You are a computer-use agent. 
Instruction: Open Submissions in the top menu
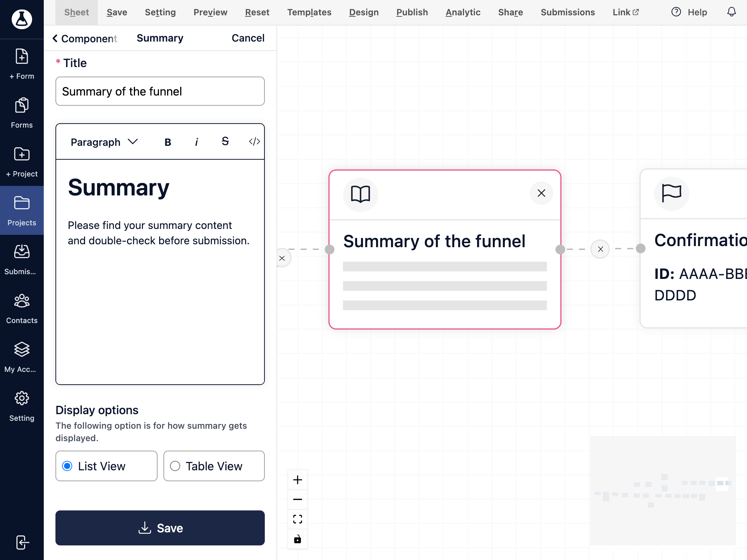[x=568, y=12]
